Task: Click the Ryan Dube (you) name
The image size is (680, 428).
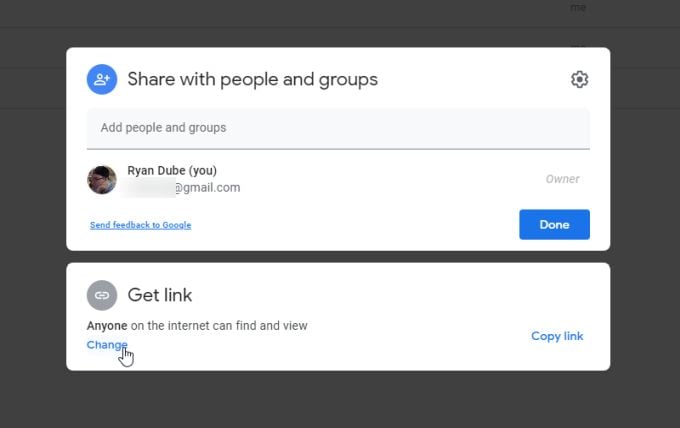Action: pos(172,171)
